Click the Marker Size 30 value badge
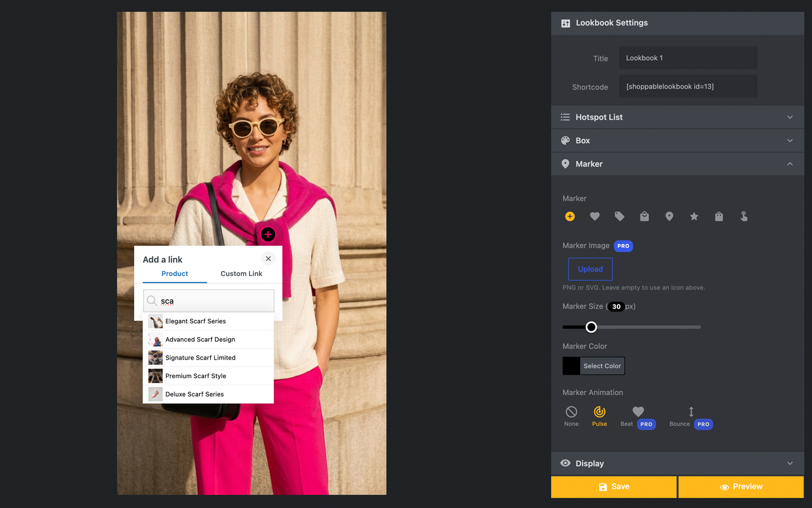Screen dimensions: 812x508 [616, 306]
